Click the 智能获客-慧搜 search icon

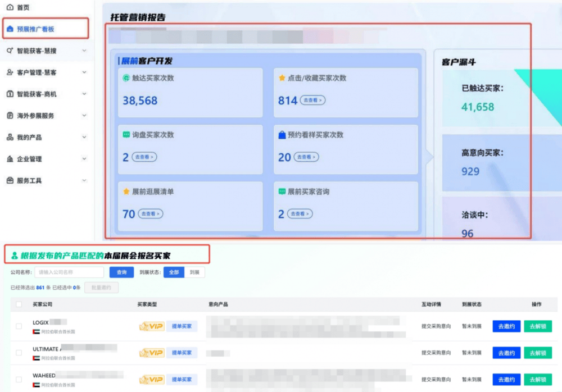pos(10,51)
